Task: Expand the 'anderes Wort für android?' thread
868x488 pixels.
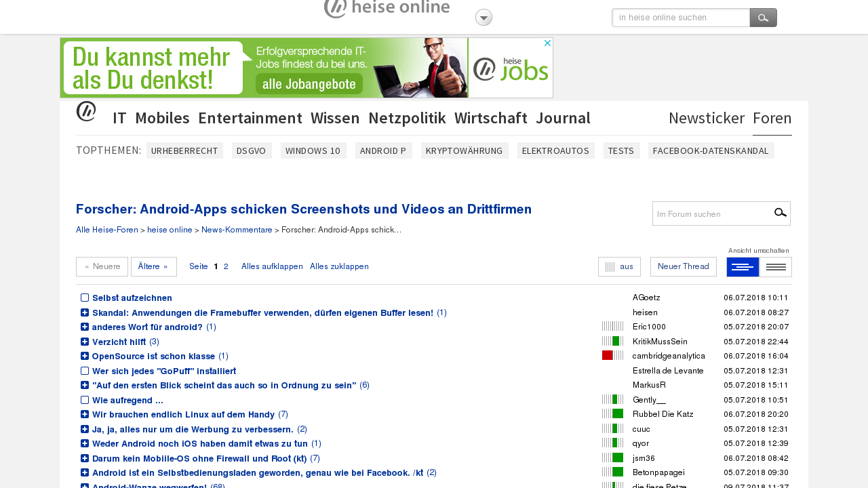Action: tap(85, 327)
